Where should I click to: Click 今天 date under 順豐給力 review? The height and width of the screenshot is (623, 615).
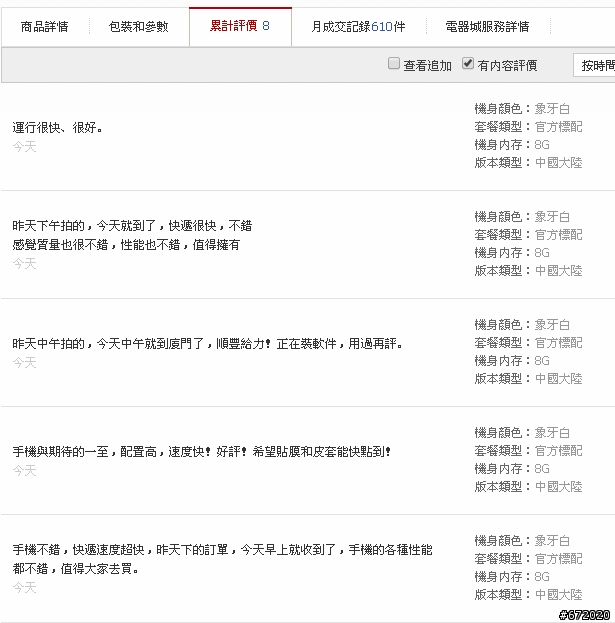tap(24, 362)
